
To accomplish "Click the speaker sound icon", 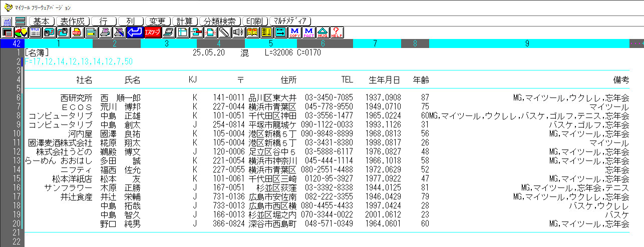I will [x=238, y=32].
